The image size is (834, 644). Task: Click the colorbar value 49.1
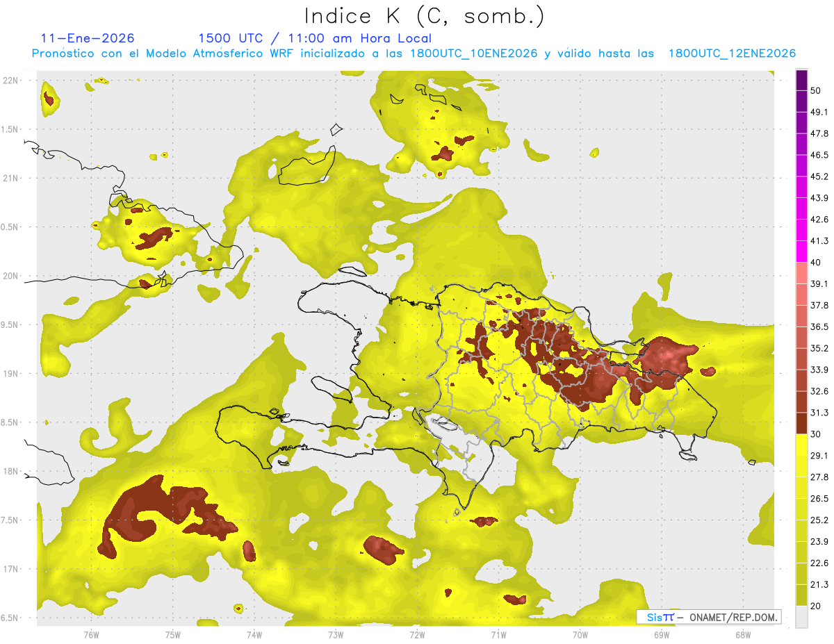coord(819,112)
